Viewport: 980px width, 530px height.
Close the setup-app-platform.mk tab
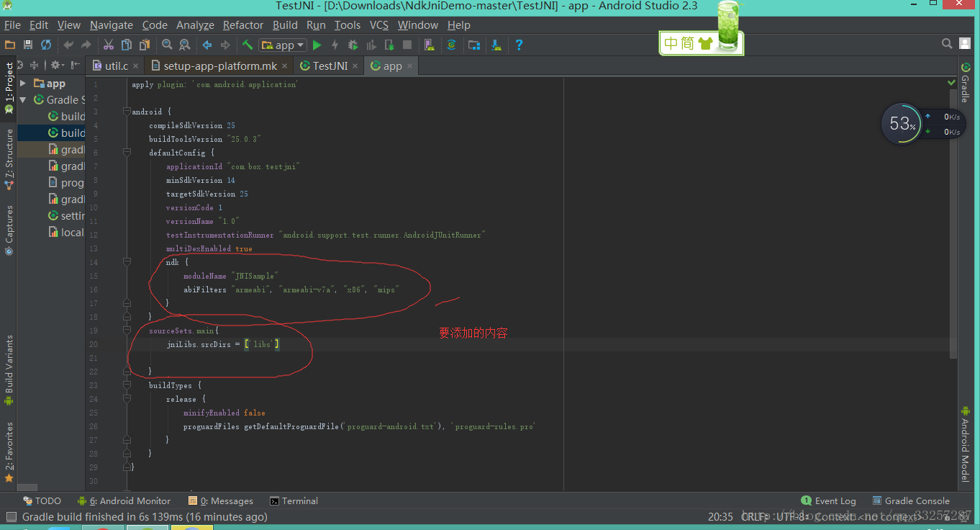[x=285, y=66]
